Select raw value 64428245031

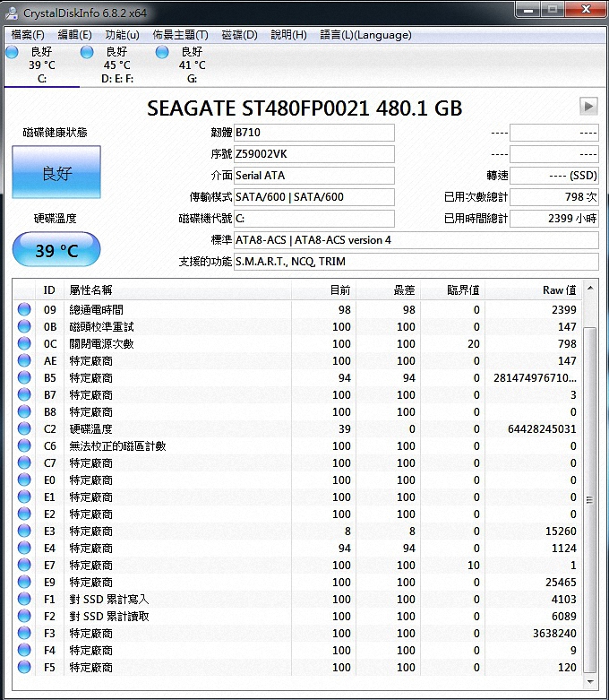click(542, 429)
